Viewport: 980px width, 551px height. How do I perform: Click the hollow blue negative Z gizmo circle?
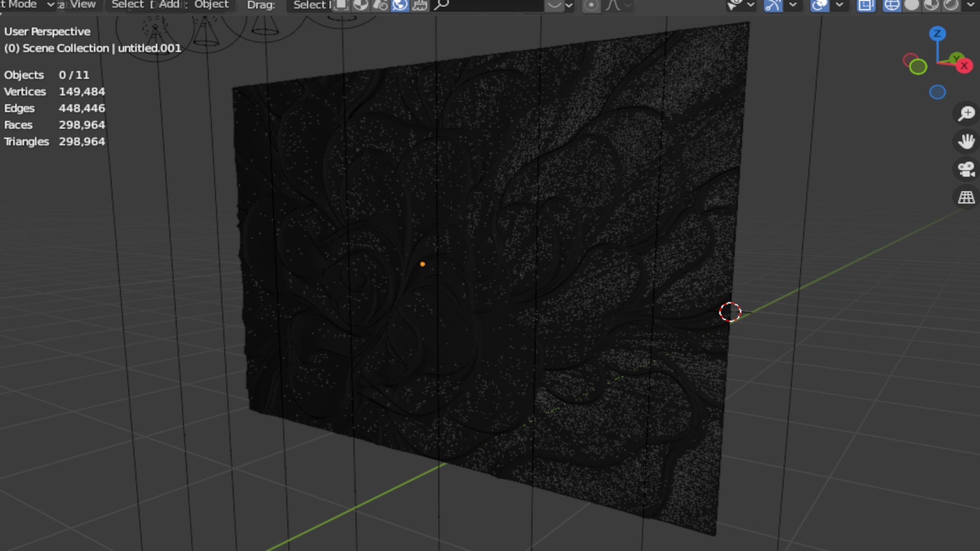point(937,92)
